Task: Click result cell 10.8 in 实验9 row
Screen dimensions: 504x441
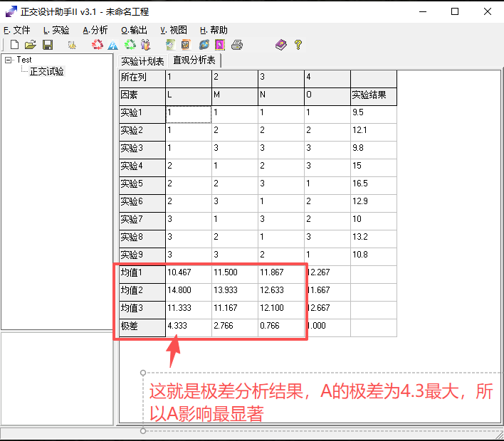Action: pyautogui.click(x=374, y=256)
